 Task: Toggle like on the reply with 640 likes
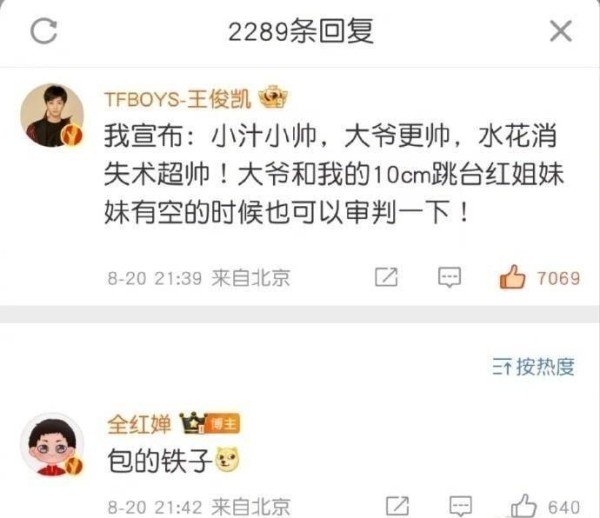[x=523, y=506]
